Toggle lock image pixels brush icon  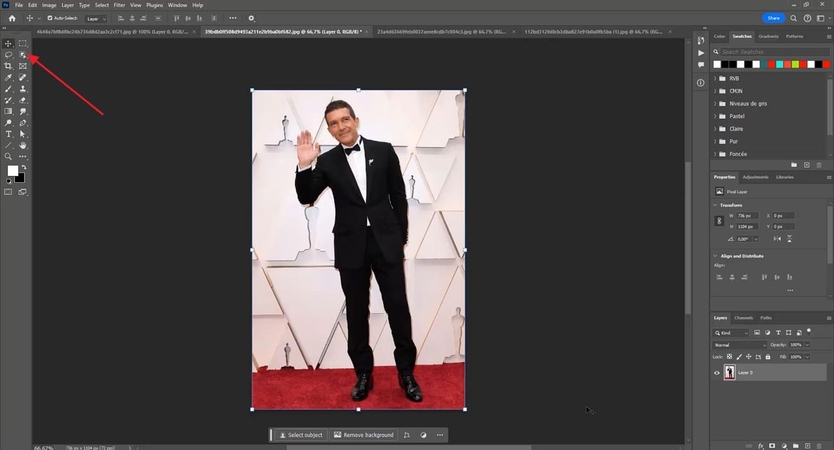(x=739, y=357)
